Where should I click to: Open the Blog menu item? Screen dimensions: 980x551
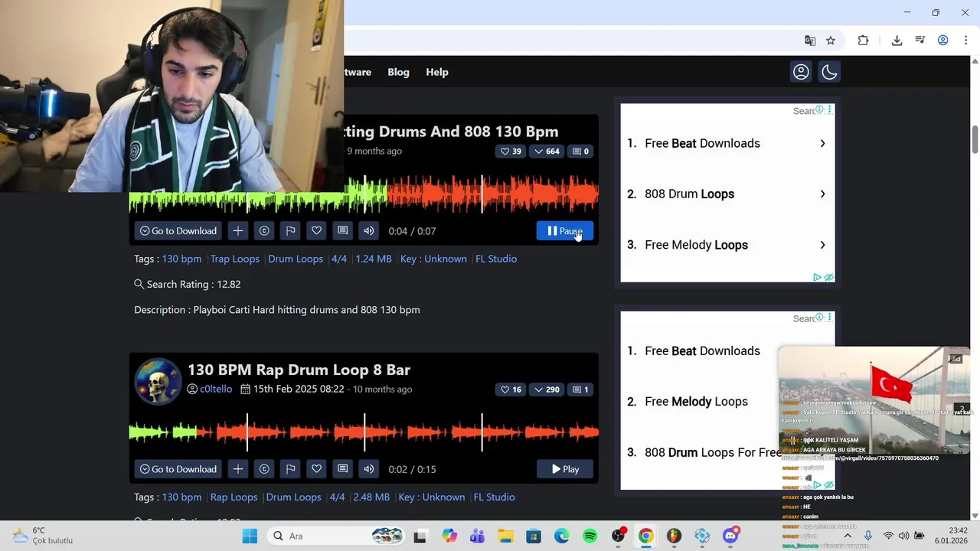pyautogui.click(x=398, y=72)
